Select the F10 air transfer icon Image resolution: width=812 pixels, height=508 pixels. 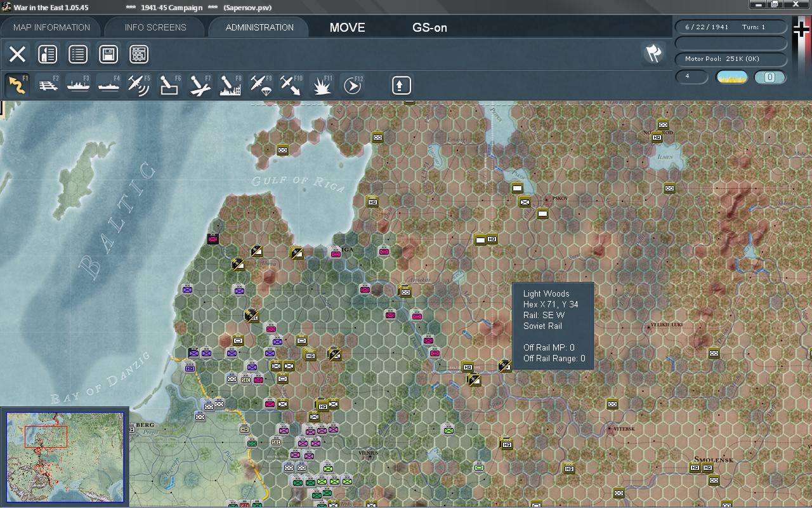point(291,85)
